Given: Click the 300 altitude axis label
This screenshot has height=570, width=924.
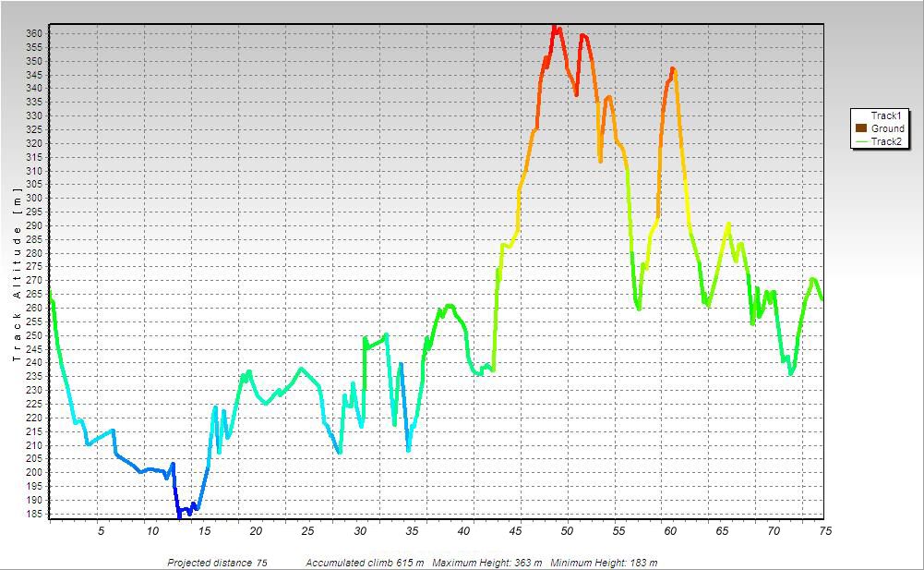Looking at the screenshot, I should pyautogui.click(x=33, y=199).
